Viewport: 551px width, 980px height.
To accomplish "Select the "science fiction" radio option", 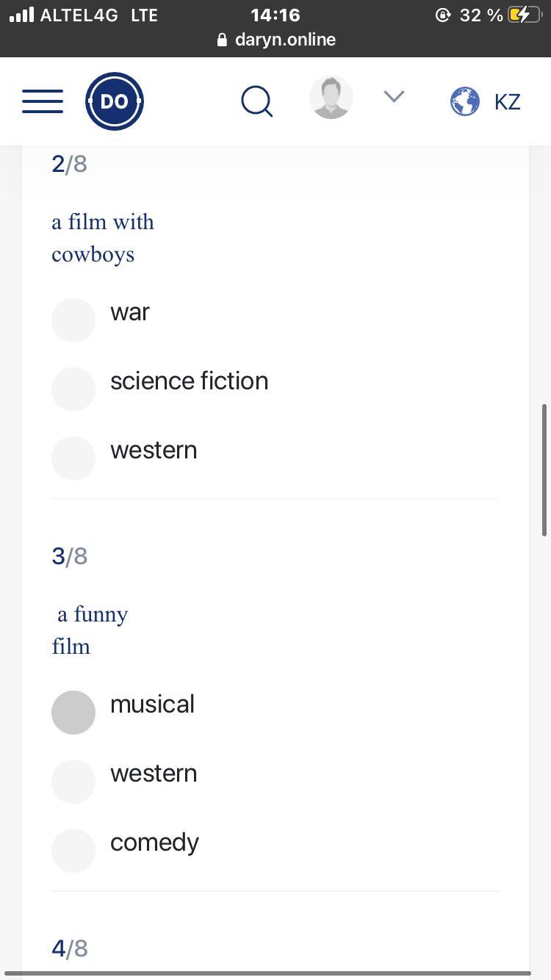I will tap(73, 389).
